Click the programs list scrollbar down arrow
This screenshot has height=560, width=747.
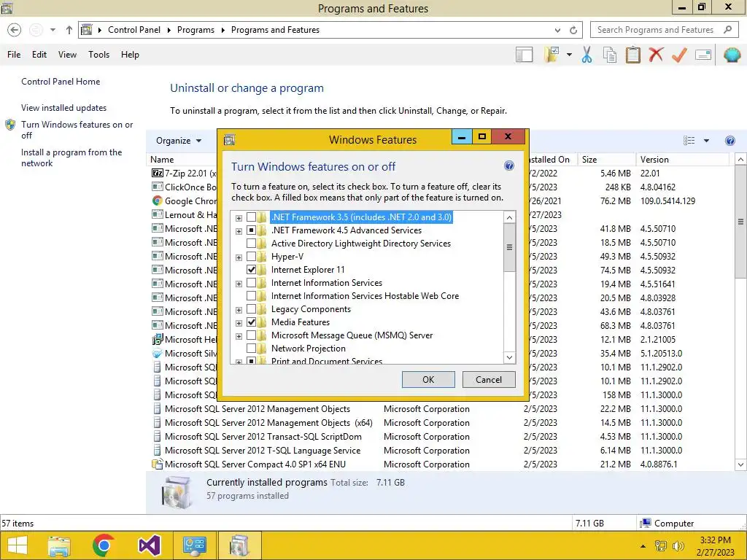tap(740, 464)
